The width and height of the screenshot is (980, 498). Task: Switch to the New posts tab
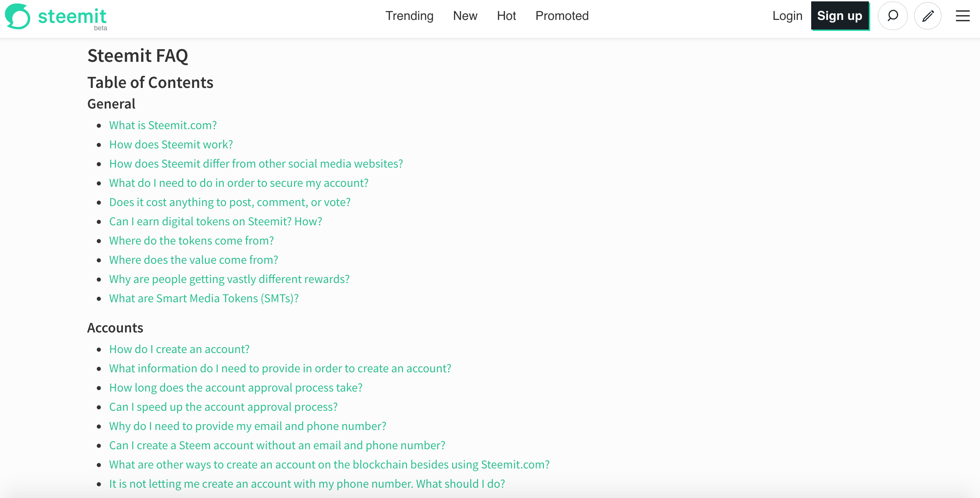(465, 16)
